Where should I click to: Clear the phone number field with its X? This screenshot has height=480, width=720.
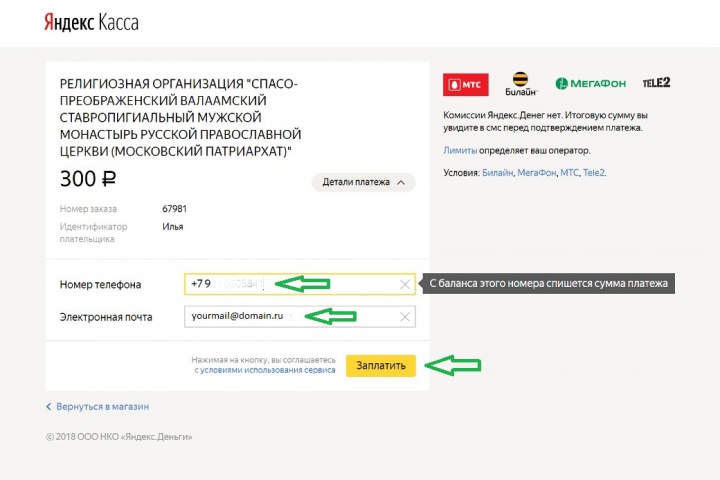point(405,284)
